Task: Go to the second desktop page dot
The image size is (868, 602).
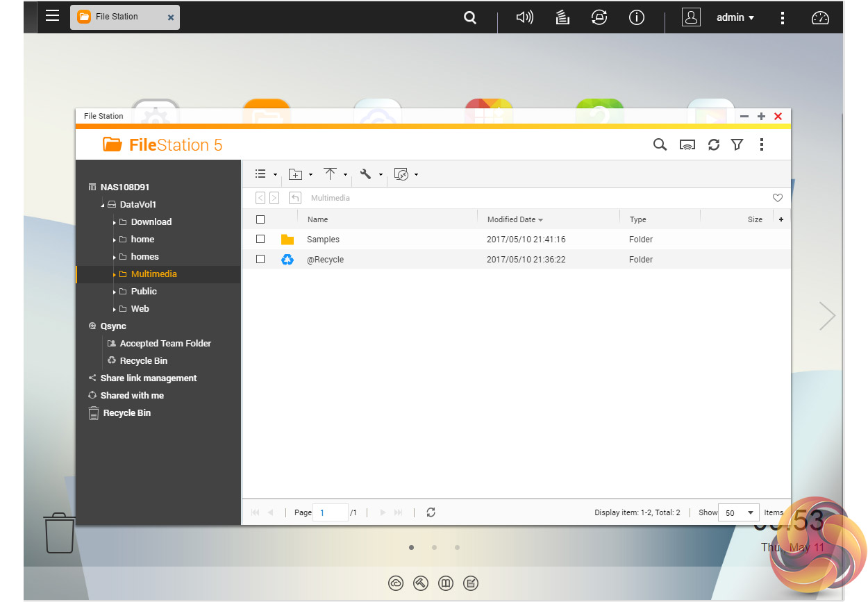Action: [x=434, y=547]
